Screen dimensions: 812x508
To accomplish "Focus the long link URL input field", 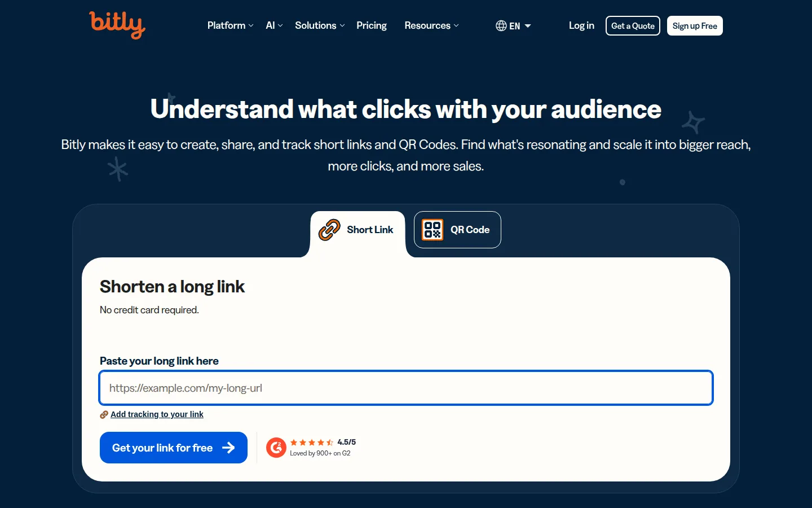I will pos(406,388).
